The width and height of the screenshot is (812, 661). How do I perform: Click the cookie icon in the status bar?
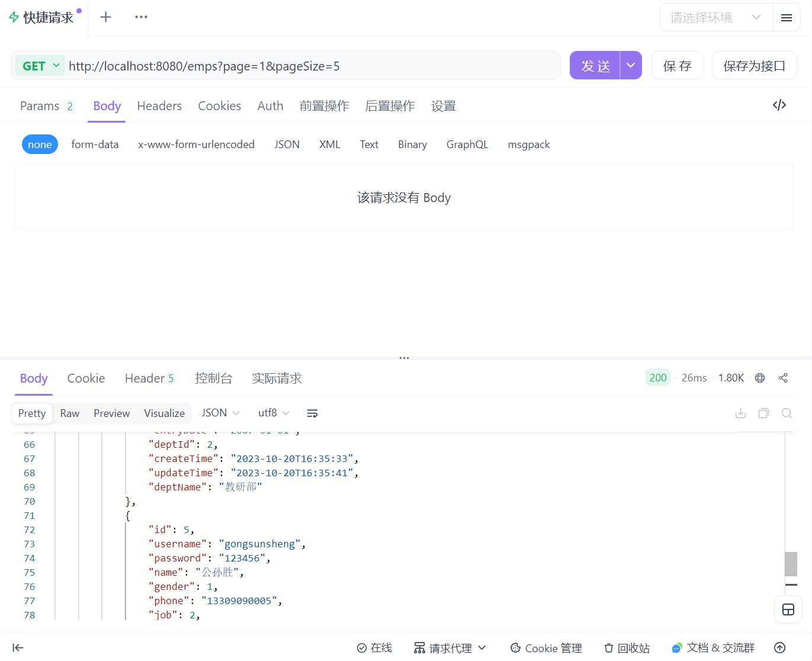[515, 648]
